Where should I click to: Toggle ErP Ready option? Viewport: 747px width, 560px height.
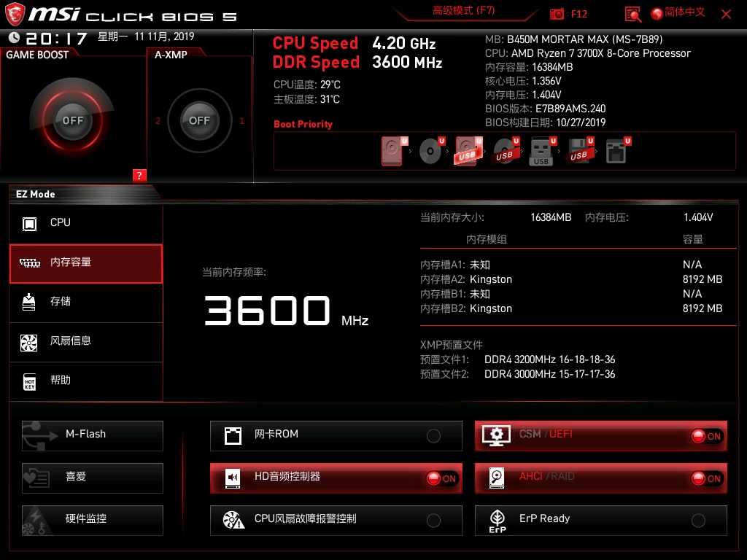click(601, 521)
